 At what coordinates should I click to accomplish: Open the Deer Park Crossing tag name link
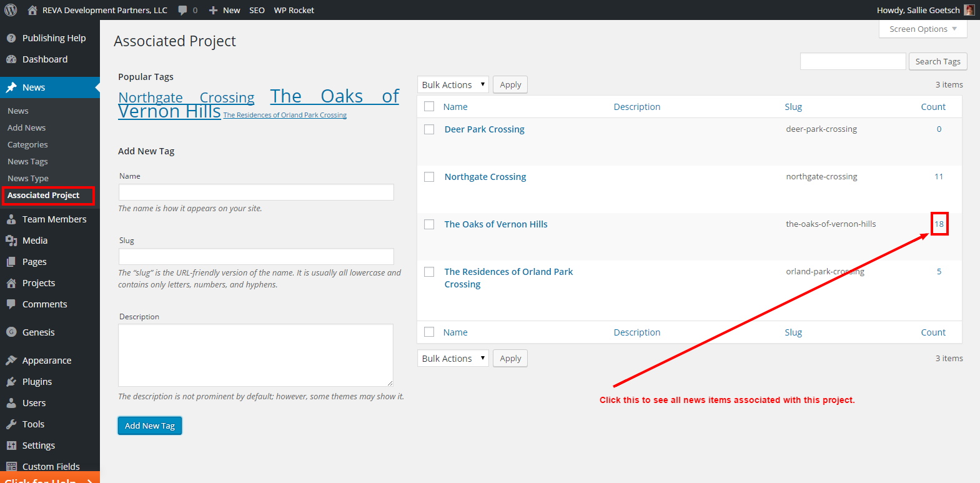(484, 129)
